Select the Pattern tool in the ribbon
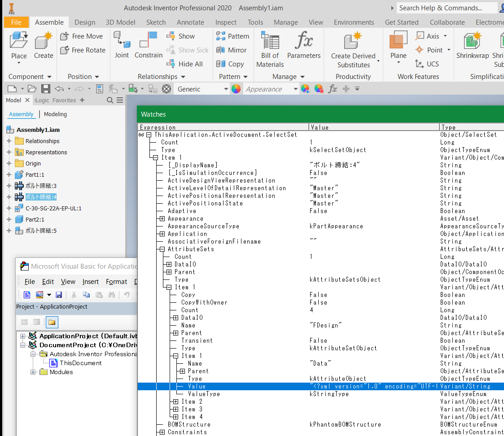Screen dimensions: 504x436 pos(233,36)
